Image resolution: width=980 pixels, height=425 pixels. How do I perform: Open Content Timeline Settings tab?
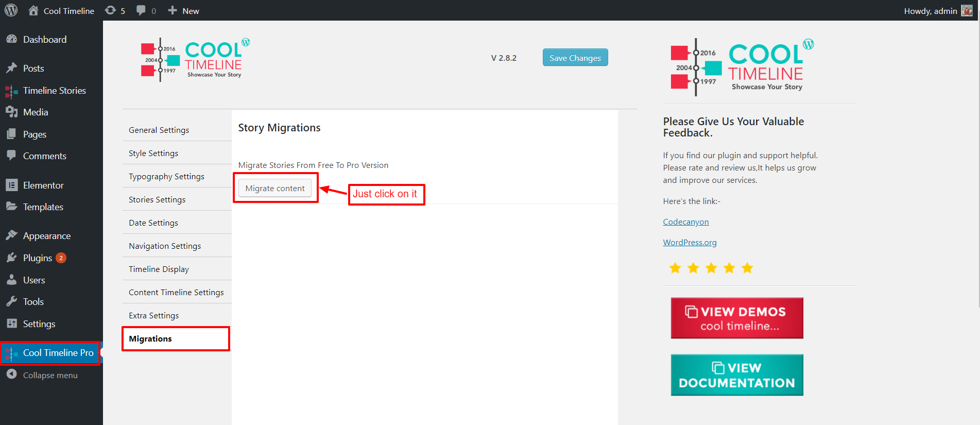coord(177,292)
